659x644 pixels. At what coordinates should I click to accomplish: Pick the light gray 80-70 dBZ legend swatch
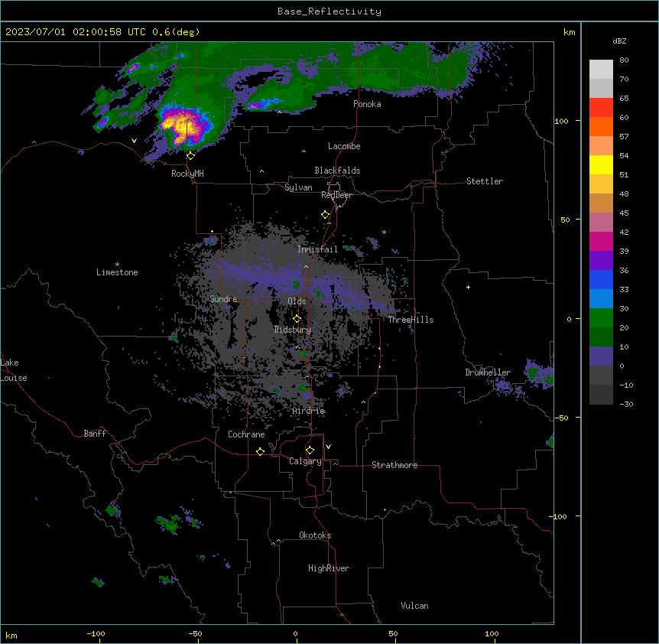601,69
